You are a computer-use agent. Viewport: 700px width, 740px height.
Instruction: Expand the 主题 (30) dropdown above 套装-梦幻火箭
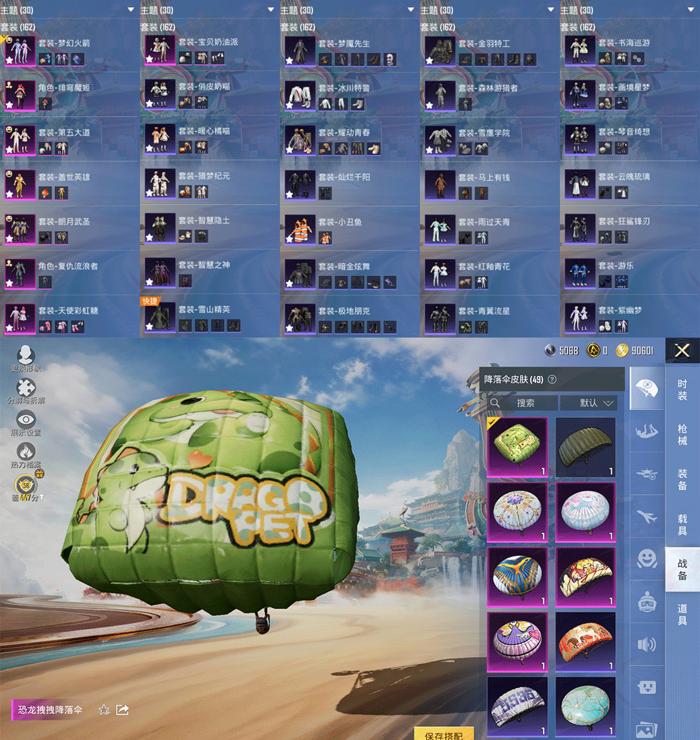coord(131,10)
